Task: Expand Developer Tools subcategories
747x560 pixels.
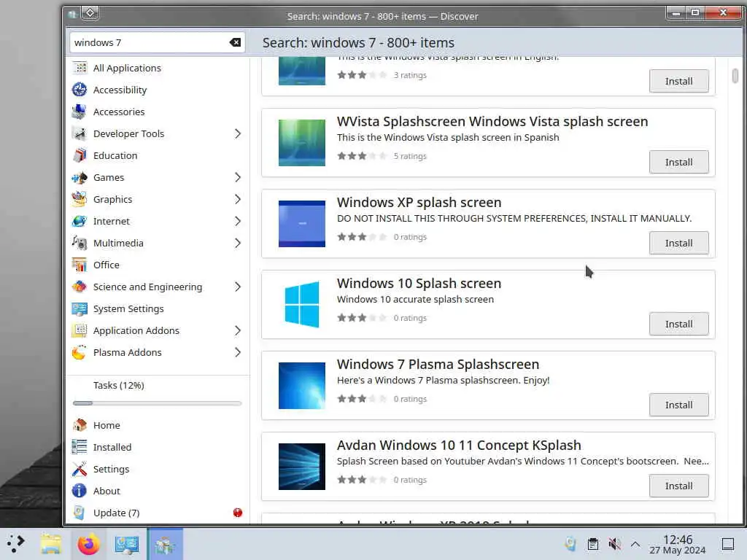Action: [x=238, y=134]
